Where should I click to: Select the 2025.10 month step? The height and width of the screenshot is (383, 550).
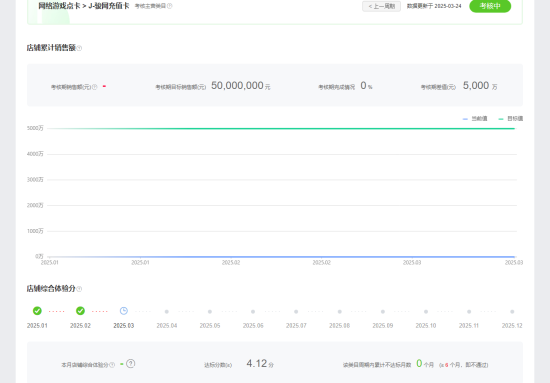pyautogui.click(x=426, y=311)
